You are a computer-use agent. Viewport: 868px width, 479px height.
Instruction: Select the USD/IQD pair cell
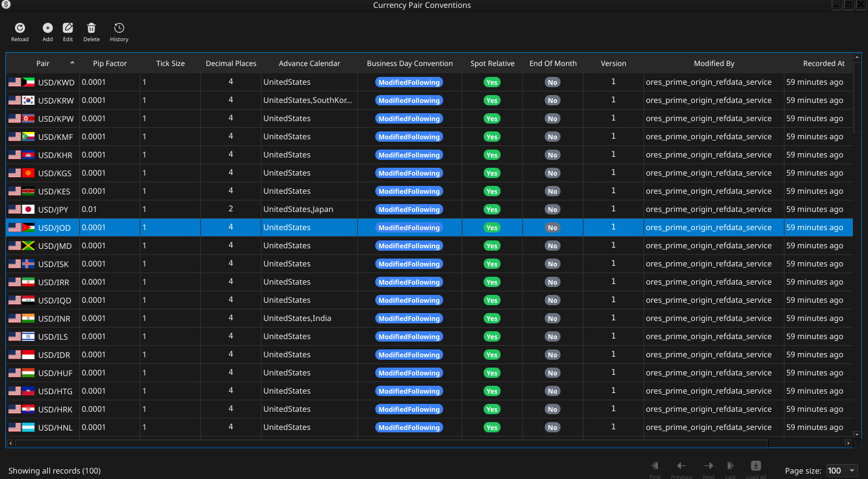click(43, 300)
